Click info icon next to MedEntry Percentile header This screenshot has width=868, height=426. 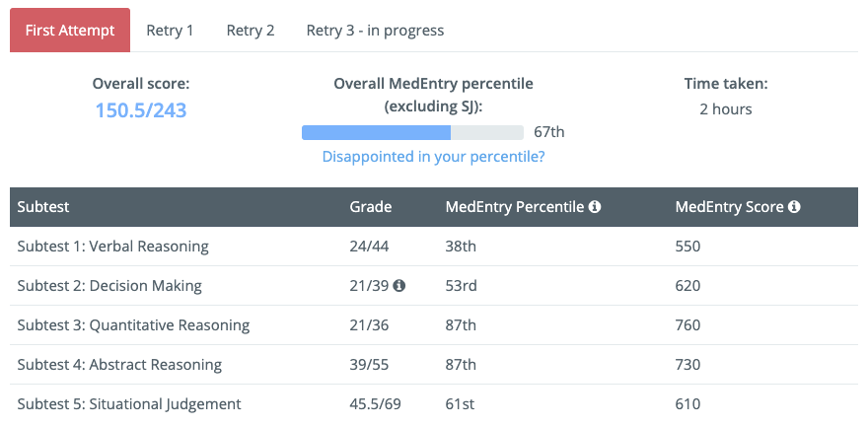coord(595,207)
